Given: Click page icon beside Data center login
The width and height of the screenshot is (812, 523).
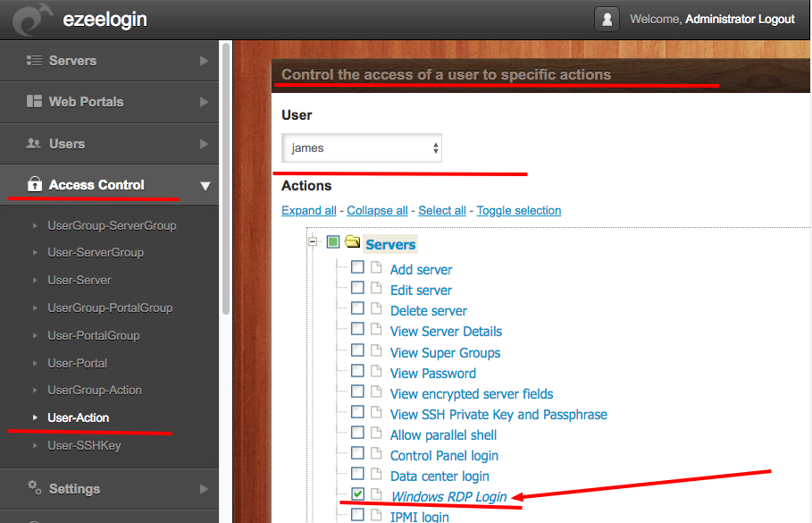Looking at the screenshot, I should (376, 474).
